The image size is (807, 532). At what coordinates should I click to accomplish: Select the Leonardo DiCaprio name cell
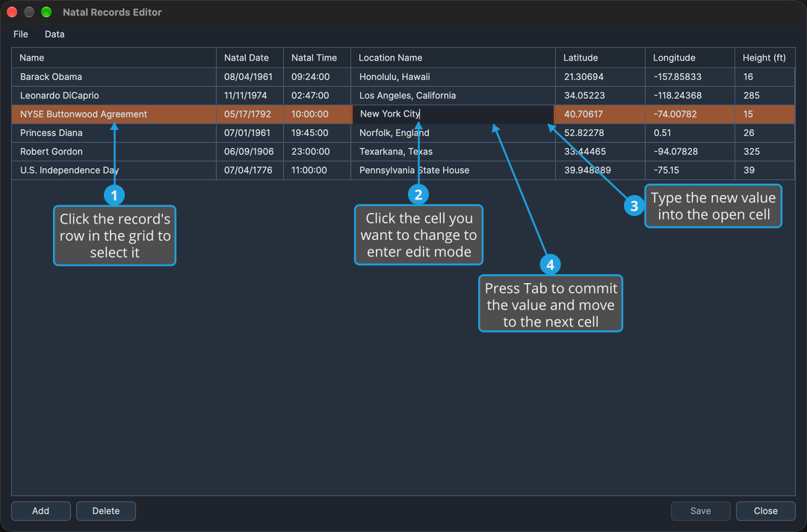pyautogui.click(x=114, y=96)
